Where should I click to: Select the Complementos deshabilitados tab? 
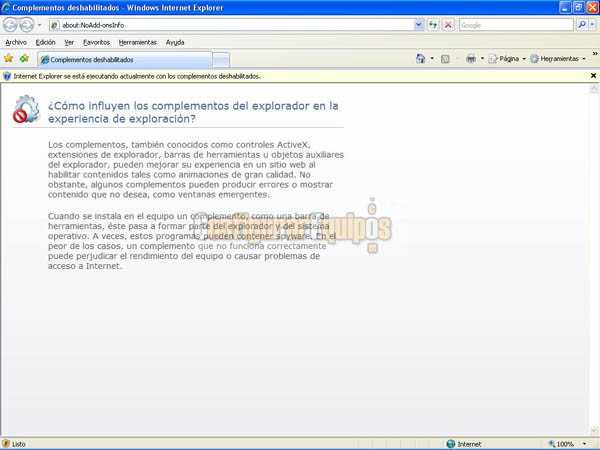point(125,60)
